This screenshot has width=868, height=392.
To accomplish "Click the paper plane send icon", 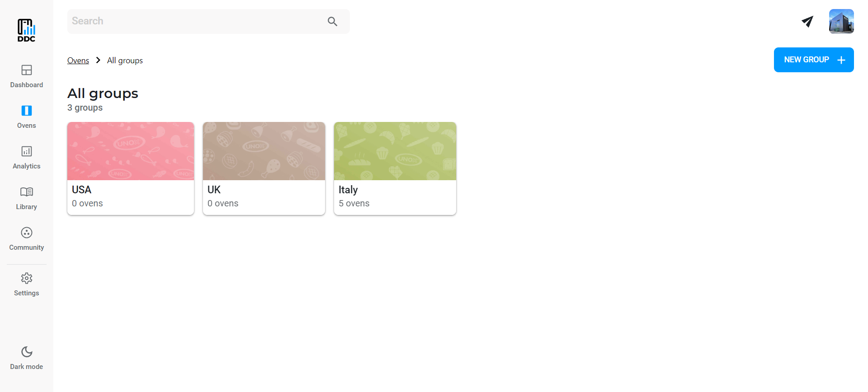I will pos(807,21).
